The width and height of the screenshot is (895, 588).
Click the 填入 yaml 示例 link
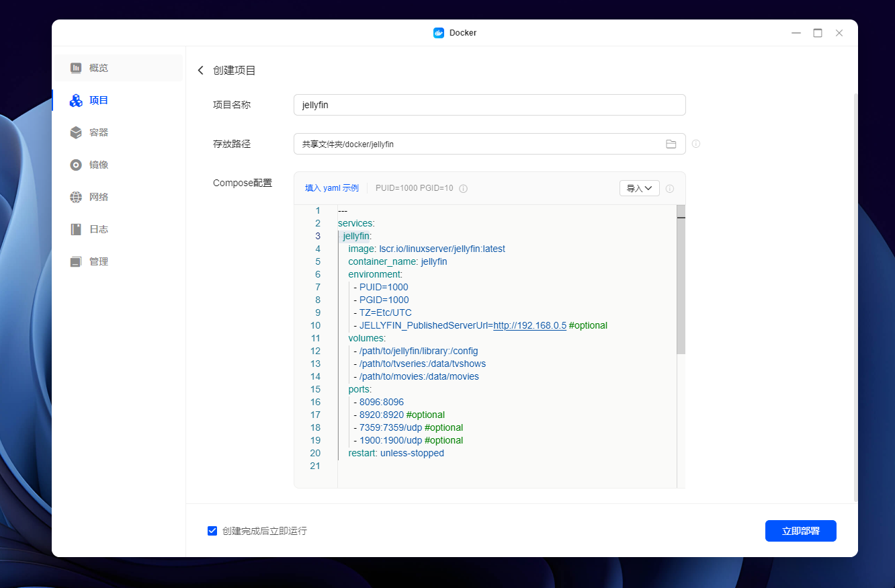pyautogui.click(x=332, y=188)
